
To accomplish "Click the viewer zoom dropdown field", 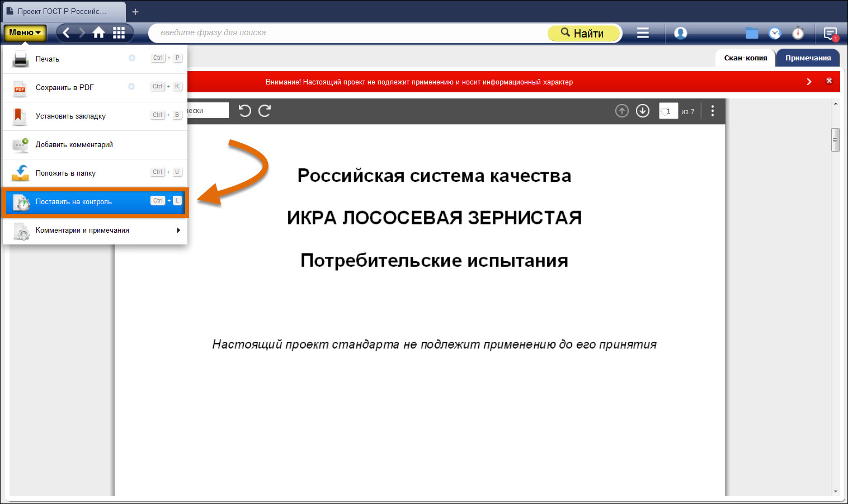I will pos(208,110).
